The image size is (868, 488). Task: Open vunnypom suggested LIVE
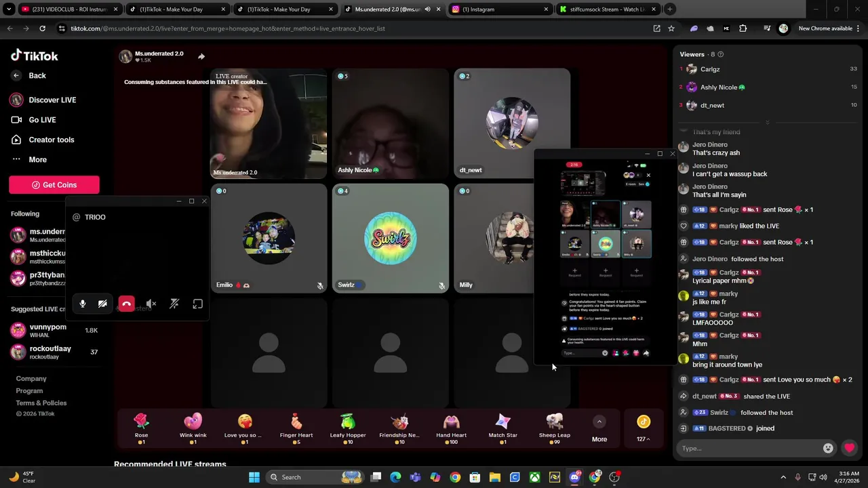coord(54,331)
